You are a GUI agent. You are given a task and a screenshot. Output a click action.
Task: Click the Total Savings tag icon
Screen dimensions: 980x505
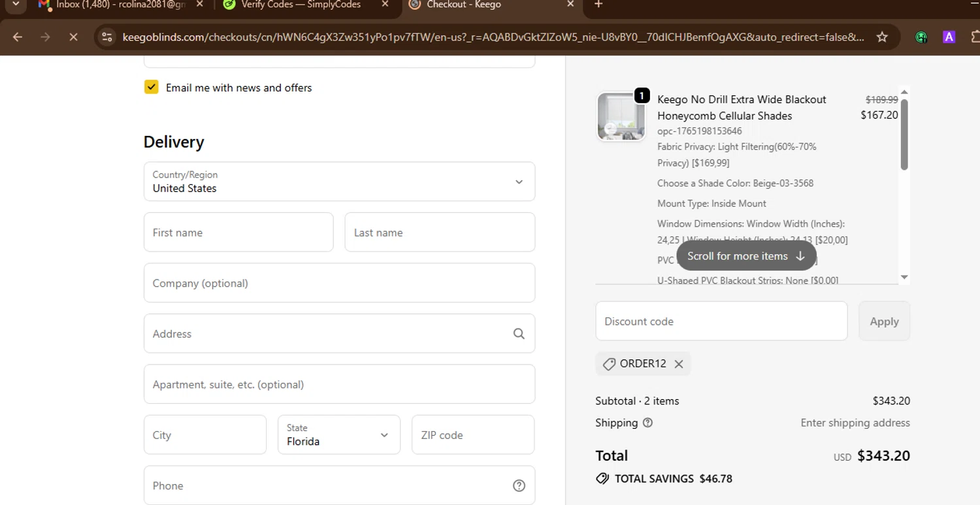pos(602,479)
